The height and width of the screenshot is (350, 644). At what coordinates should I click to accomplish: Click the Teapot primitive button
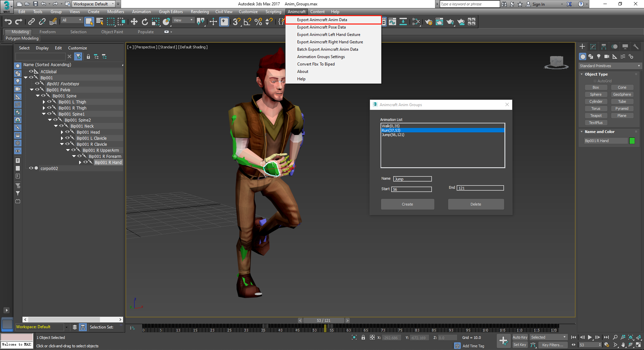596,116
